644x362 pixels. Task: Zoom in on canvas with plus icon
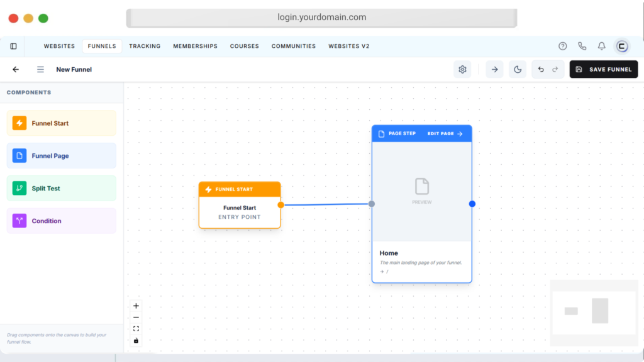point(136,306)
